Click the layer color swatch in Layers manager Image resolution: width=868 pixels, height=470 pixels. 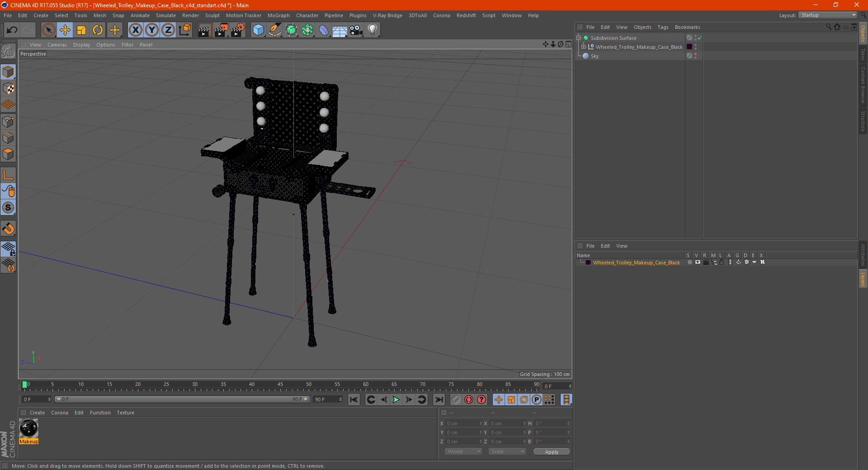(x=588, y=263)
